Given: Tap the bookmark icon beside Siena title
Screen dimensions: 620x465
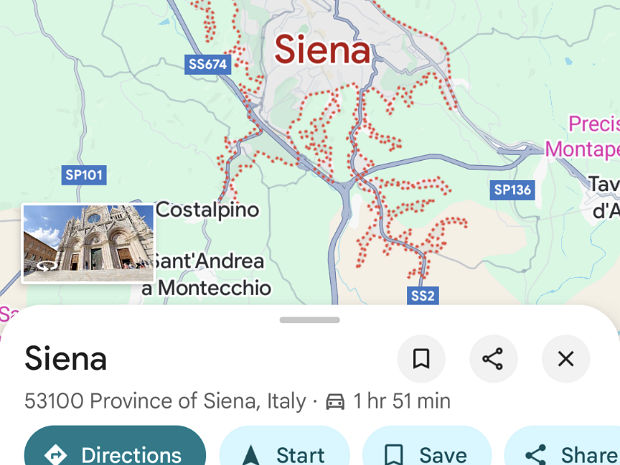Looking at the screenshot, I should [421, 359].
